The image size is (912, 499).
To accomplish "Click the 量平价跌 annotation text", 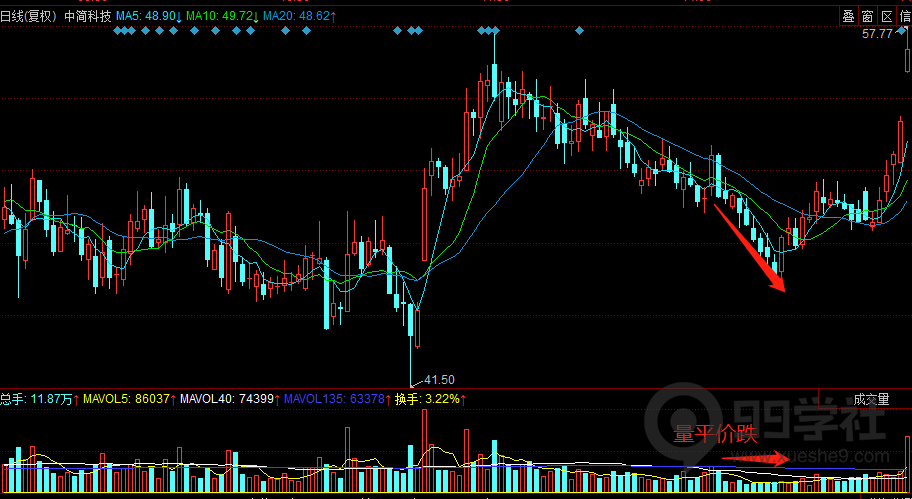I will tap(716, 434).
